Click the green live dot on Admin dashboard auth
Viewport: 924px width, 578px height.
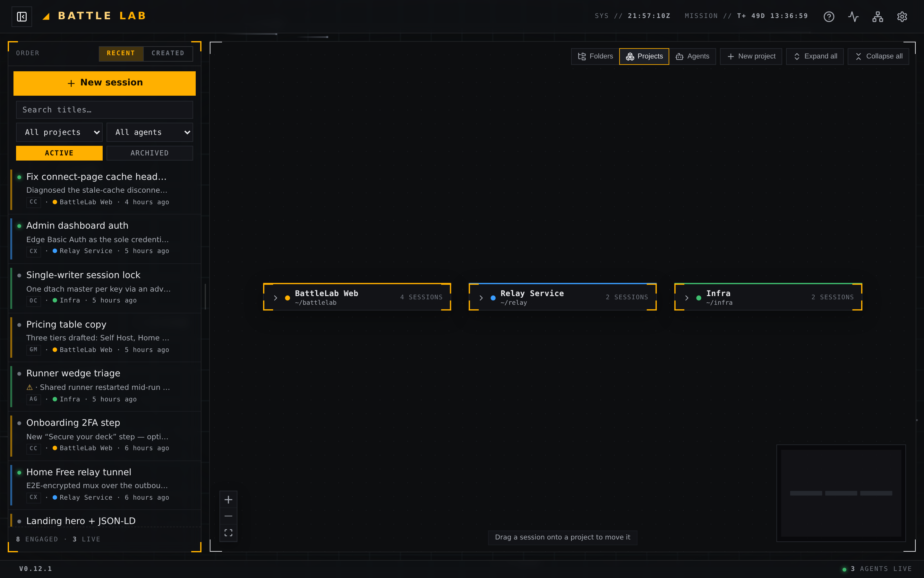(x=19, y=226)
